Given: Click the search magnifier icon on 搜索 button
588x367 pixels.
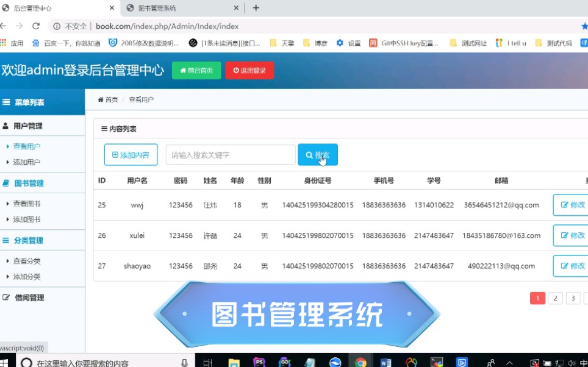Looking at the screenshot, I should pos(309,155).
